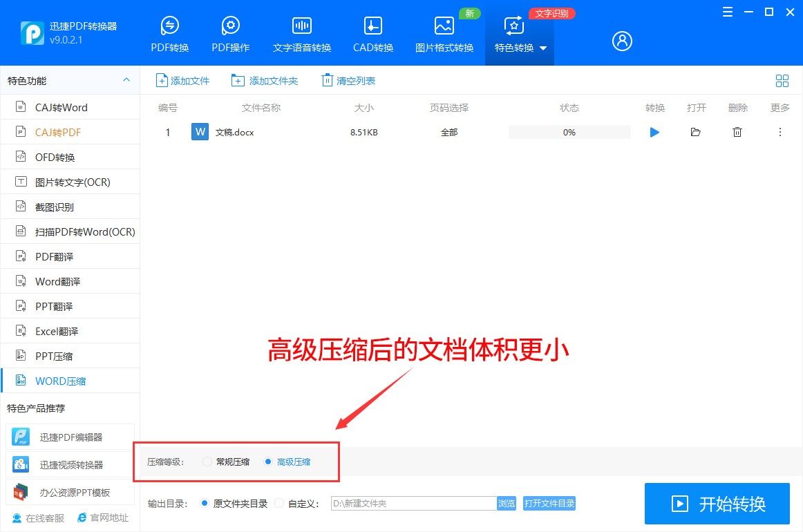Start conversion for 文稿.docx with play button
Screen dimensions: 803x532
point(654,132)
